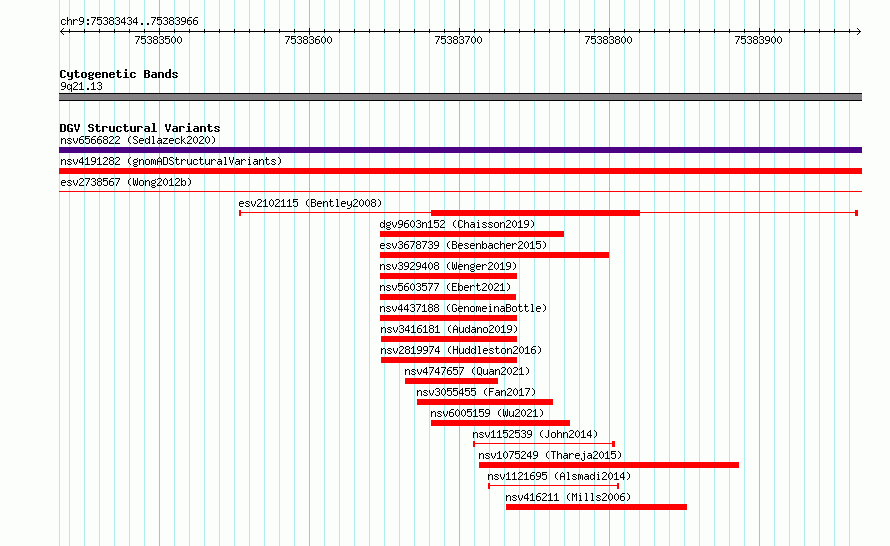890x546 pixels.
Task: Open nsv1075249 (Thareja2015) label
Action: tap(550, 455)
